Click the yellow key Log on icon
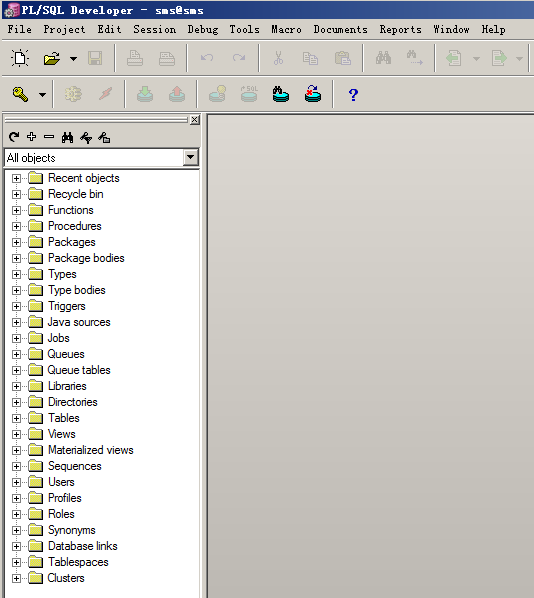534x598 pixels. pyautogui.click(x=20, y=94)
